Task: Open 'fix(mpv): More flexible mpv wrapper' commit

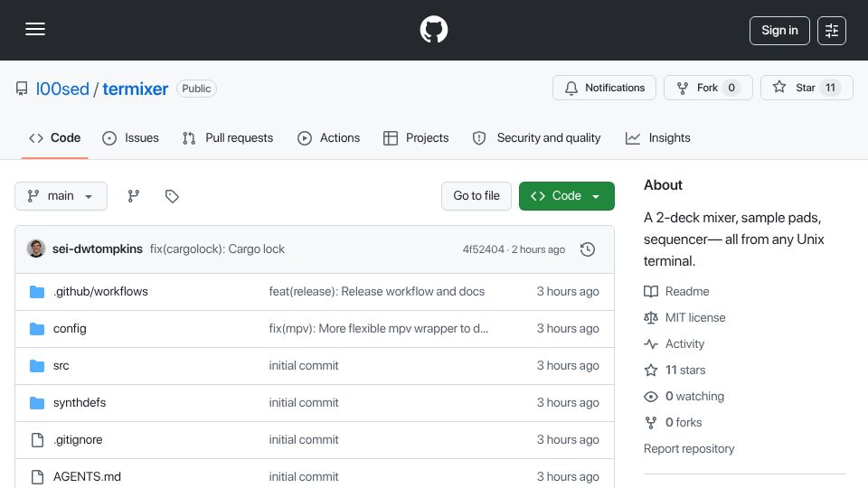Action: 378,329
